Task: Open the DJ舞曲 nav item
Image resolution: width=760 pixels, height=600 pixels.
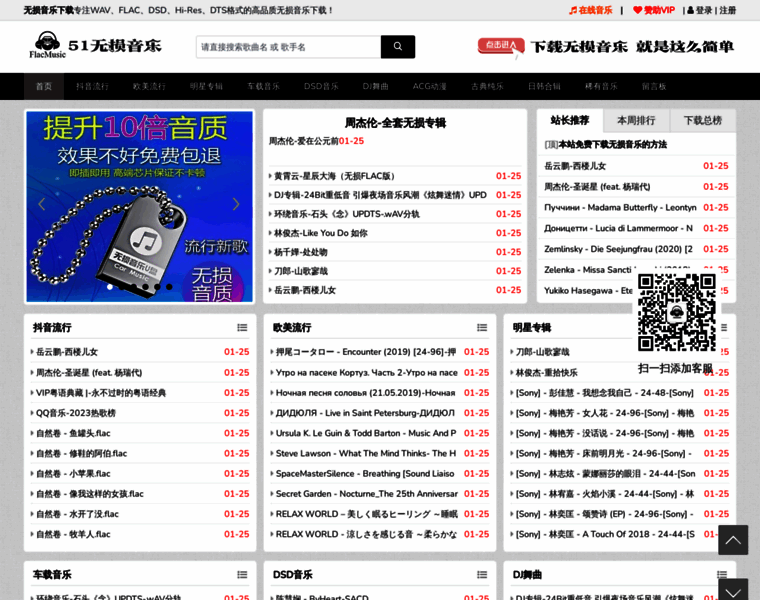Action: [375, 86]
